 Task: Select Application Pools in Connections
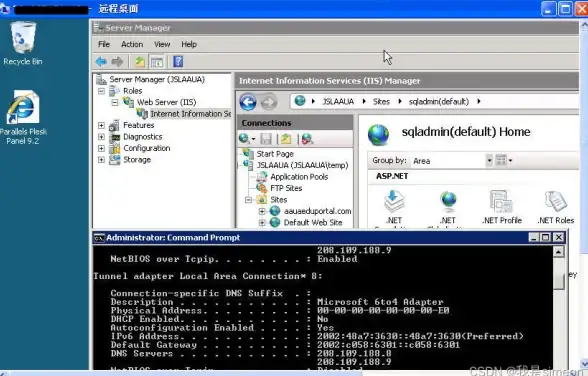[299, 177]
